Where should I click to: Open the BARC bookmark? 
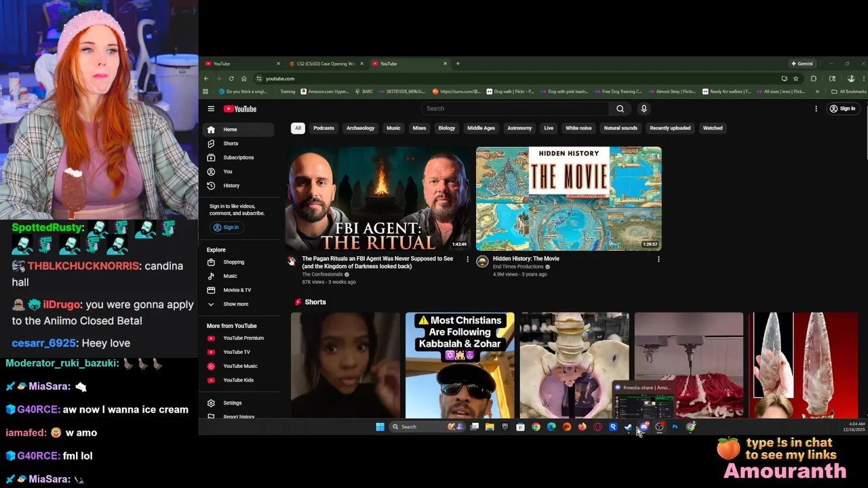[364, 91]
